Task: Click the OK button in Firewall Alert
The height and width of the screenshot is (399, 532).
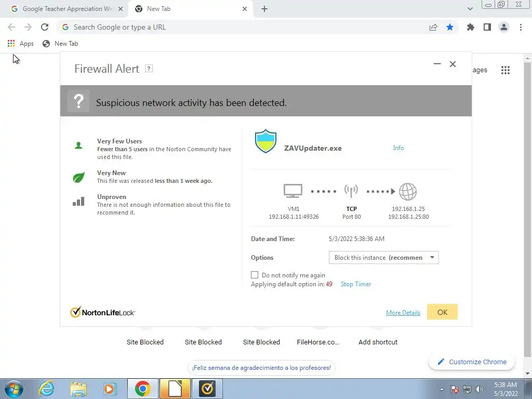Action: pyautogui.click(x=442, y=312)
